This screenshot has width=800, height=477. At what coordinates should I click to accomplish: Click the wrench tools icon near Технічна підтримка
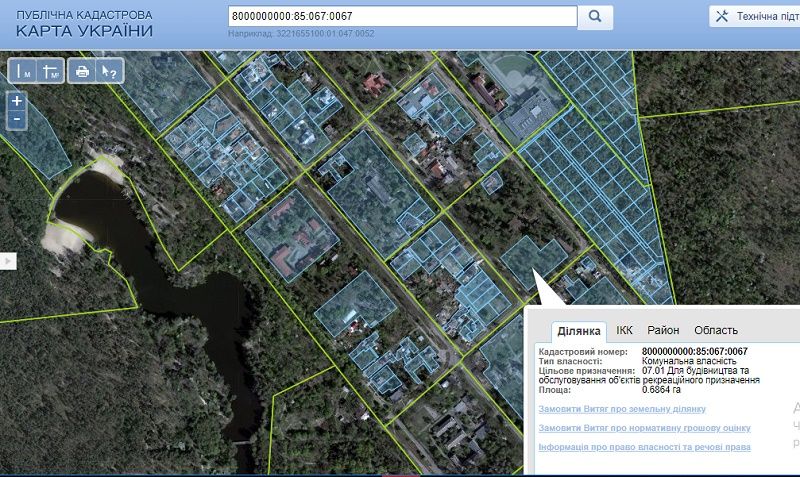[722, 17]
